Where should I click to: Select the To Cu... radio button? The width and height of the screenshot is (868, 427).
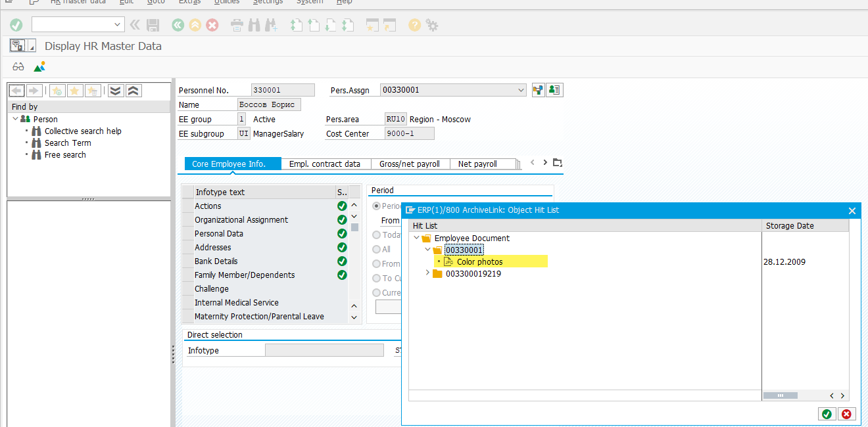coord(377,278)
